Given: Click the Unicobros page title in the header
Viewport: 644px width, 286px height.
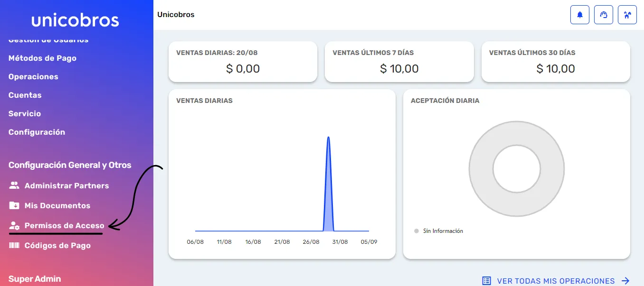Looking at the screenshot, I should pyautogui.click(x=176, y=15).
